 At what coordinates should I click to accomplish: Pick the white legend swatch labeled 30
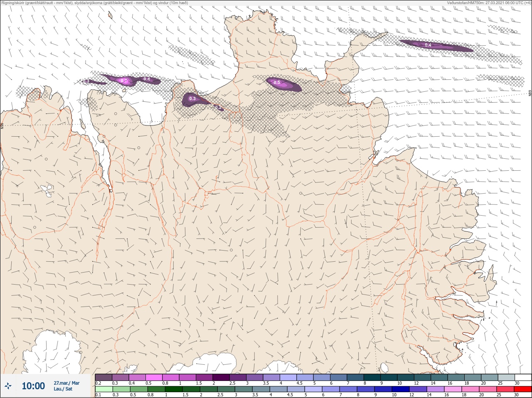pyautogui.click(x=522, y=377)
